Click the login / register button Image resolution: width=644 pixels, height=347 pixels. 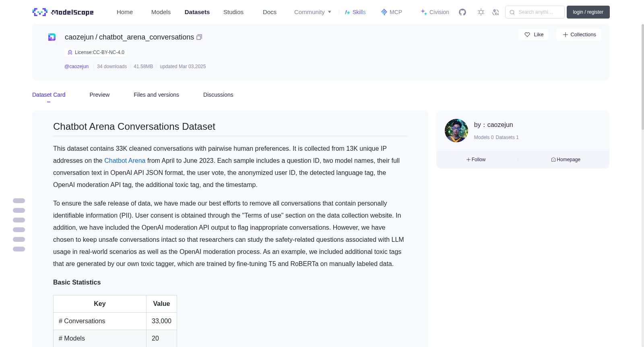pyautogui.click(x=588, y=12)
